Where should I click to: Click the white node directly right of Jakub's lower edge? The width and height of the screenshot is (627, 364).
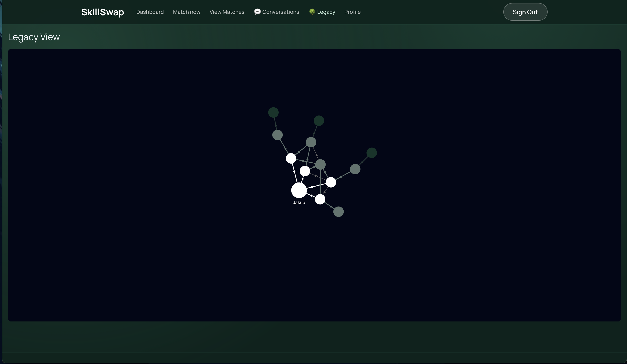320,199
